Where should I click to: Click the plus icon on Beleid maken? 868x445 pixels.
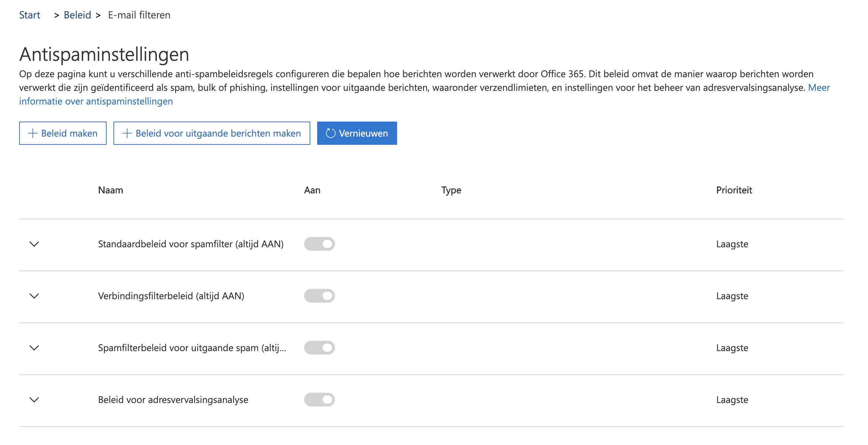[x=32, y=133]
